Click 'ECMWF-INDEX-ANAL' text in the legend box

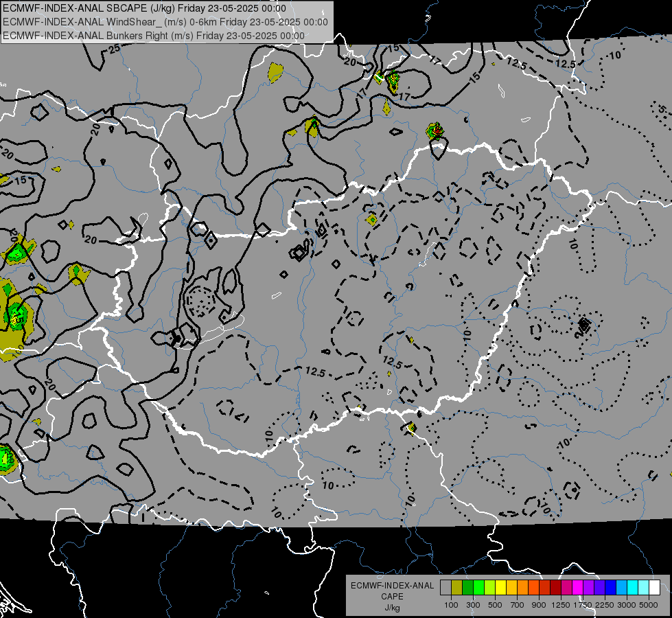(392, 586)
